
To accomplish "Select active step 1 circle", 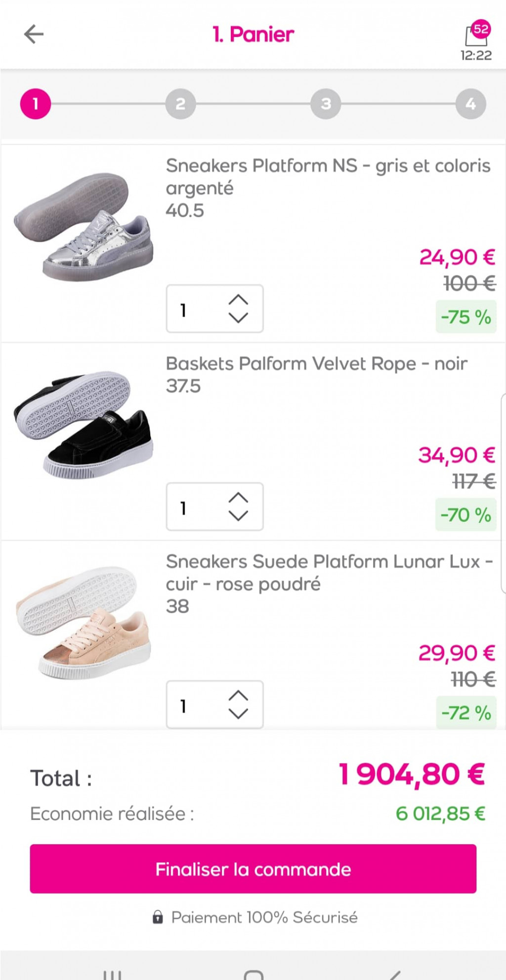I will [x=35, y=104].
